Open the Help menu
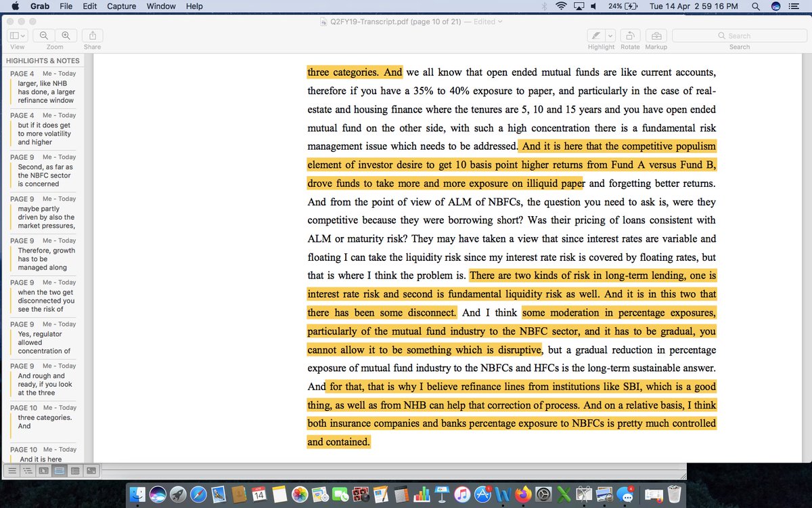 pos(194,6)
